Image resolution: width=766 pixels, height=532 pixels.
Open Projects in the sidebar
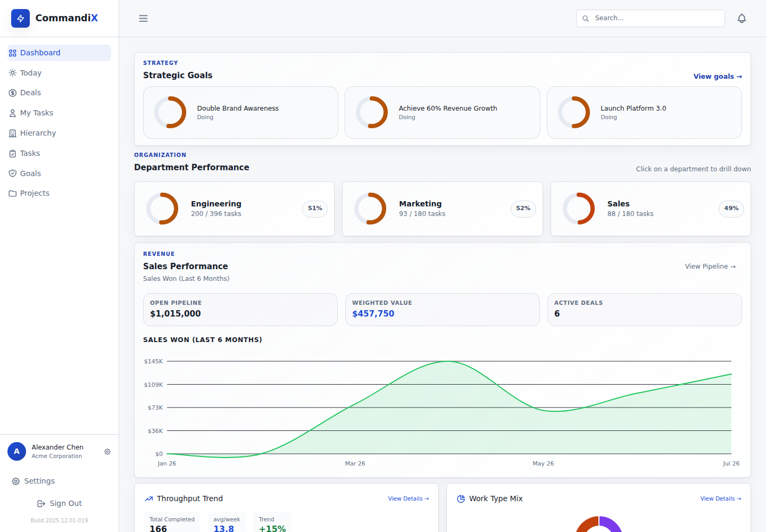[x=60, y=193]
